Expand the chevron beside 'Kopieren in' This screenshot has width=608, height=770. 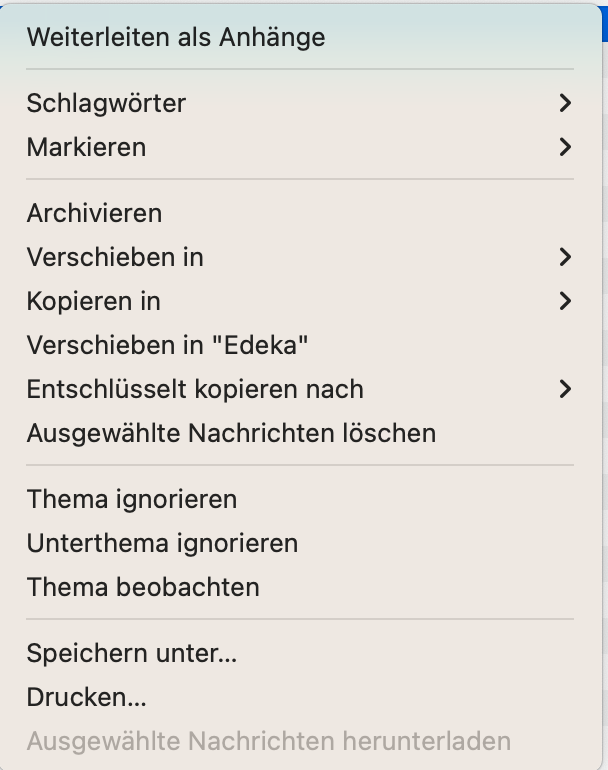coord(565,301)
